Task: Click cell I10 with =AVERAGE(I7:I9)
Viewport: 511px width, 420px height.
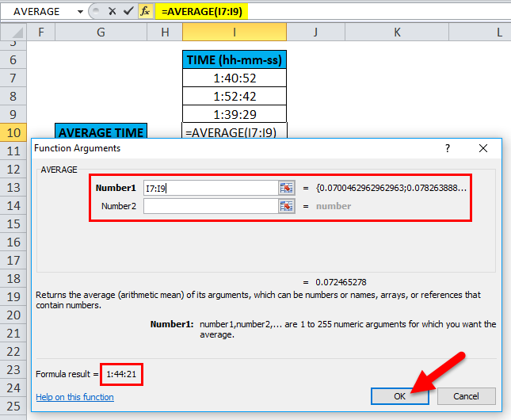Action: coord(235,132)
